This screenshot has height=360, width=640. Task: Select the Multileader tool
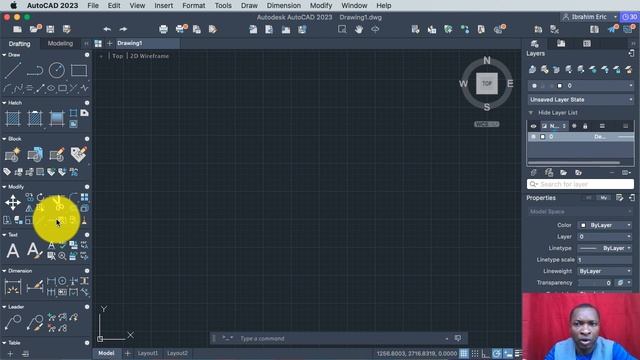tap(13, 322)
